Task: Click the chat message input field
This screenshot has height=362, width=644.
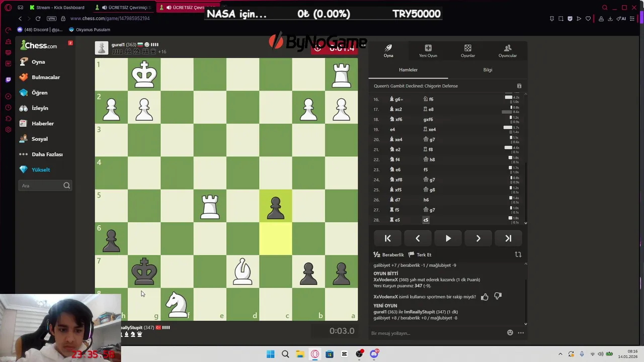Action: (437, 333)
